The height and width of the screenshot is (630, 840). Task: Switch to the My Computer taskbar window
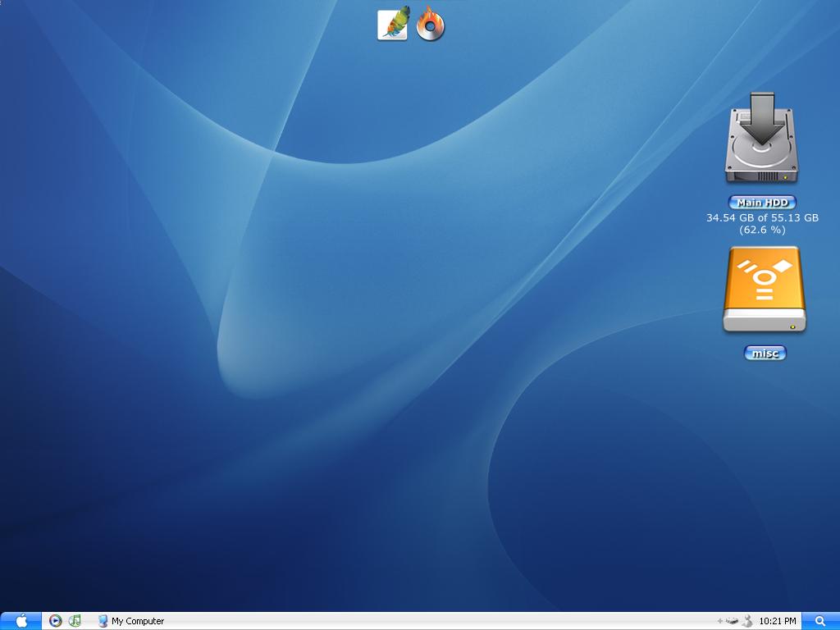click(x=131, y=621)
